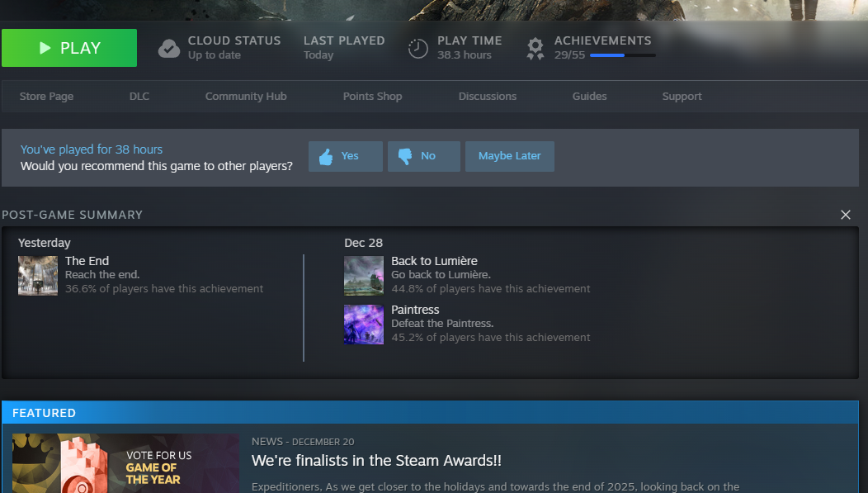
Task: Click the Paintress achievement thumbnail
Action: [364, 325]
